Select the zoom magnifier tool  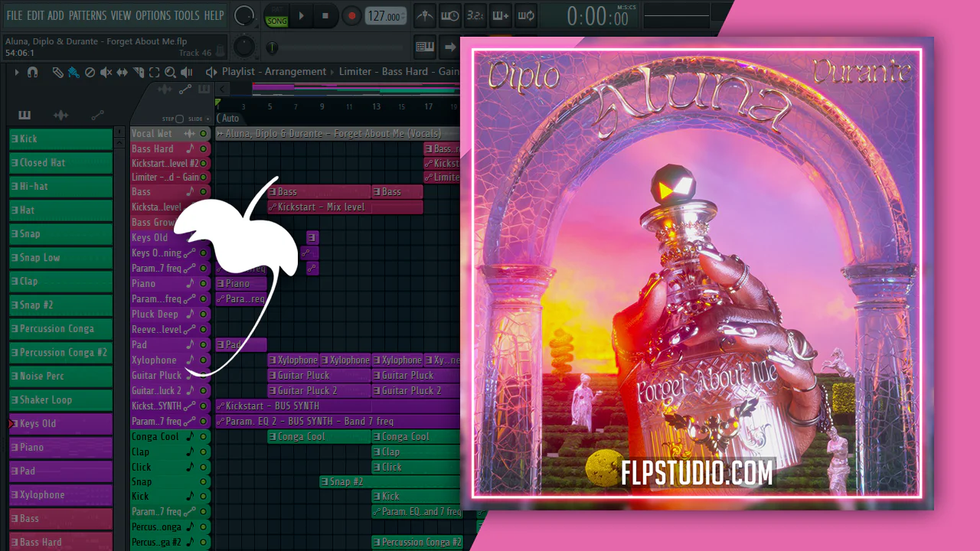tap(170, 72)
